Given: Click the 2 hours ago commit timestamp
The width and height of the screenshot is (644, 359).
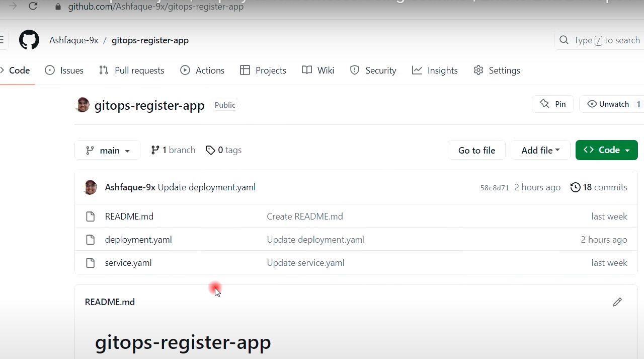Looking at the screenshot, I should pos(537,187).
